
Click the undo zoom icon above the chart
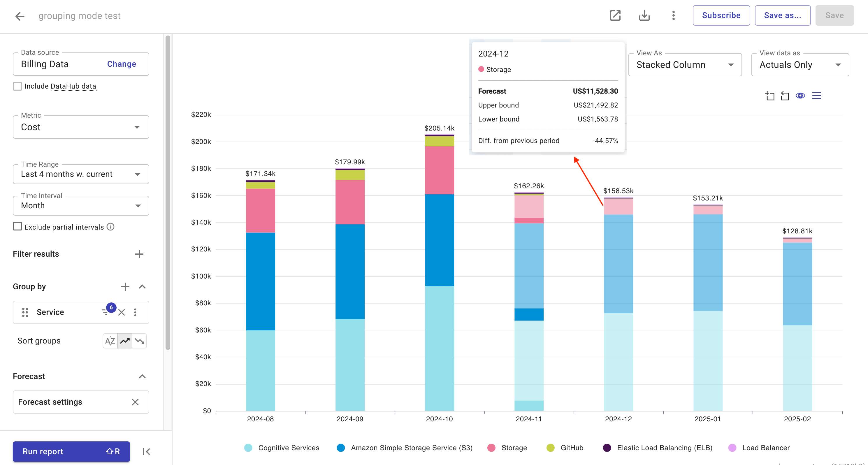coord(785,96)
